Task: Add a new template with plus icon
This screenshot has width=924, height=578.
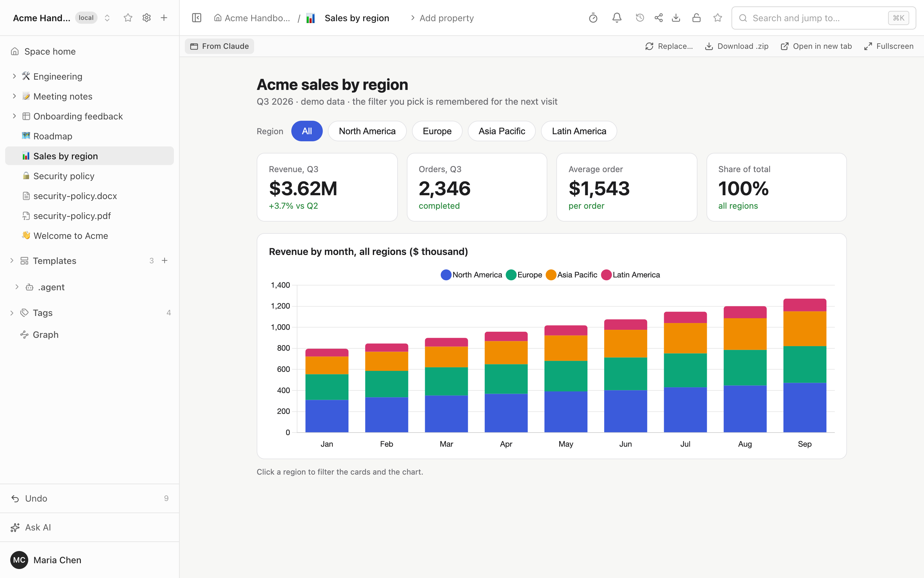Action: pos(165,261)
